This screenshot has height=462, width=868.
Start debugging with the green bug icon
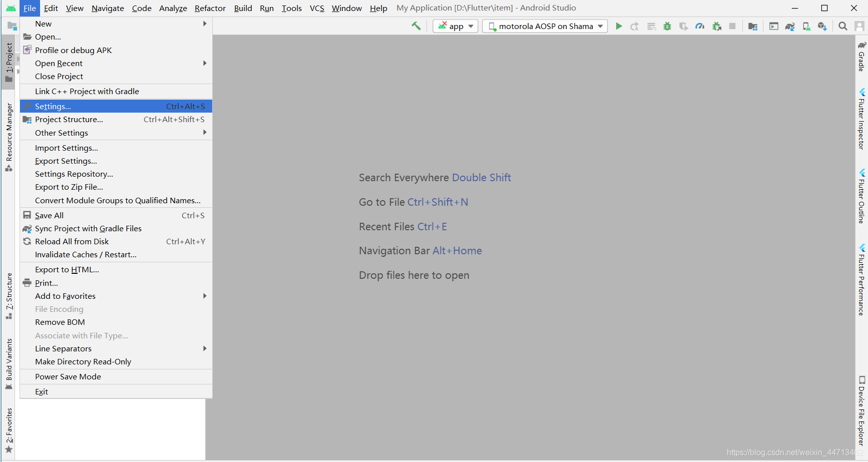pyautogui.click(x=667, y=26)
